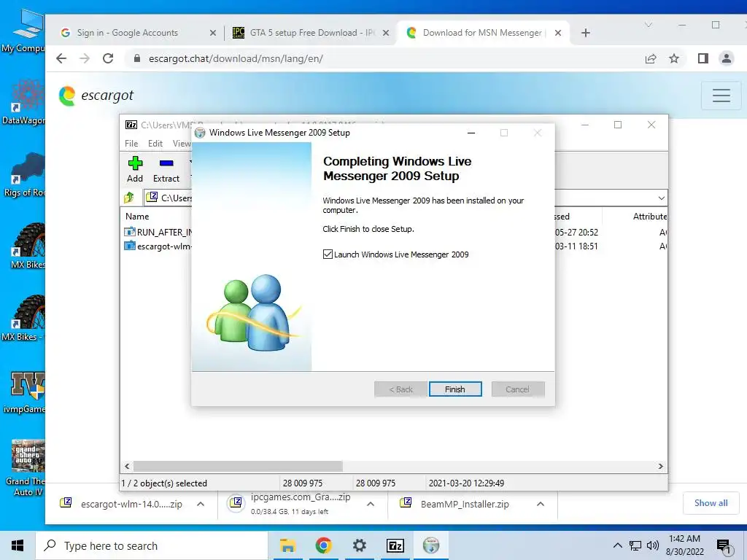Open downloaded escargot-wlm-14.0 zip
Viewport: 747px width, 560px height.
[121, 504]
